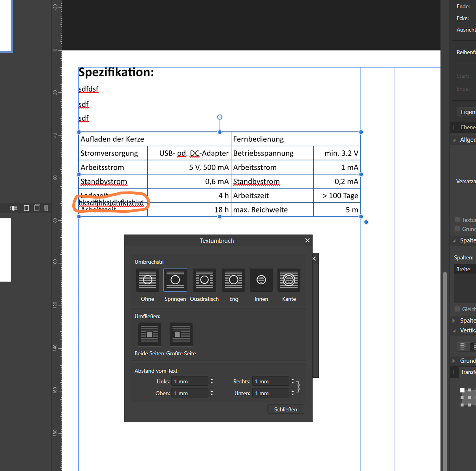Toggle the Grund checkbox below Textur
The height and width of the screenshot is (471, 476).
[x=457, y=229]
